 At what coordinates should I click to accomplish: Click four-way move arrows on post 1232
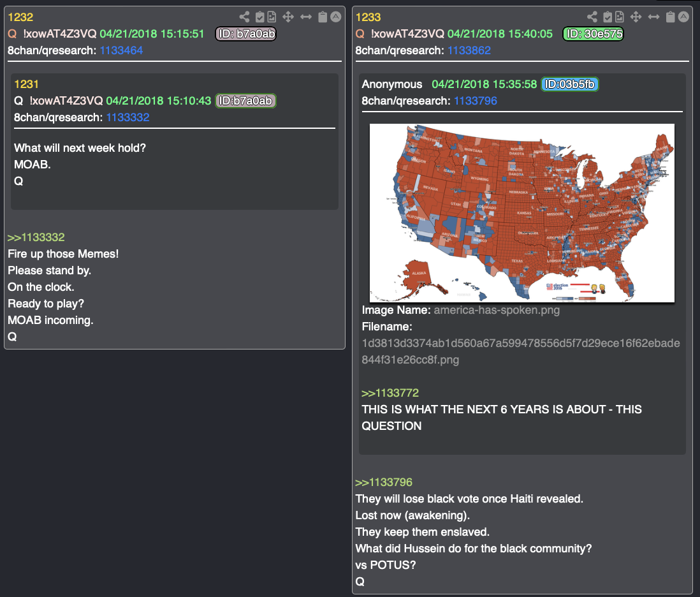click(x=288, y=17)
